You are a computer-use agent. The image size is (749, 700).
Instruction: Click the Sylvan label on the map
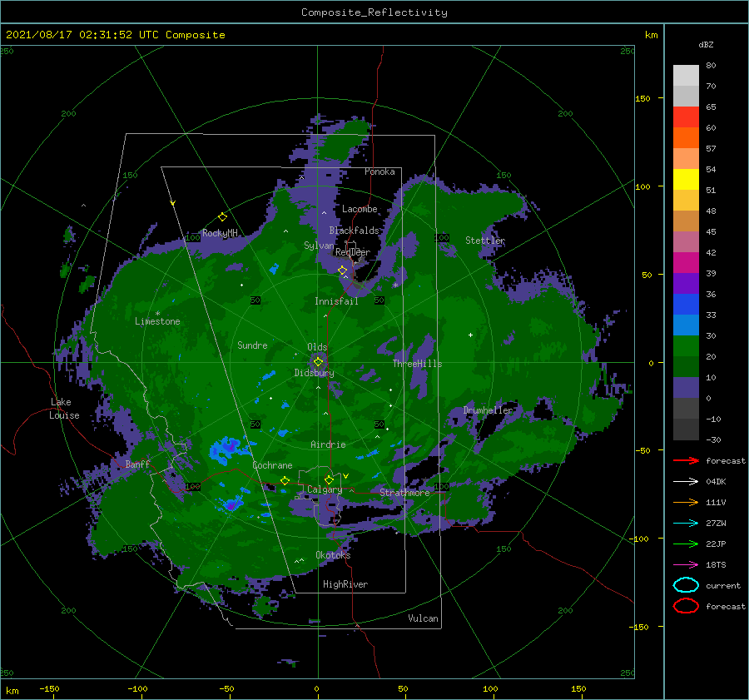coord(319,246)
